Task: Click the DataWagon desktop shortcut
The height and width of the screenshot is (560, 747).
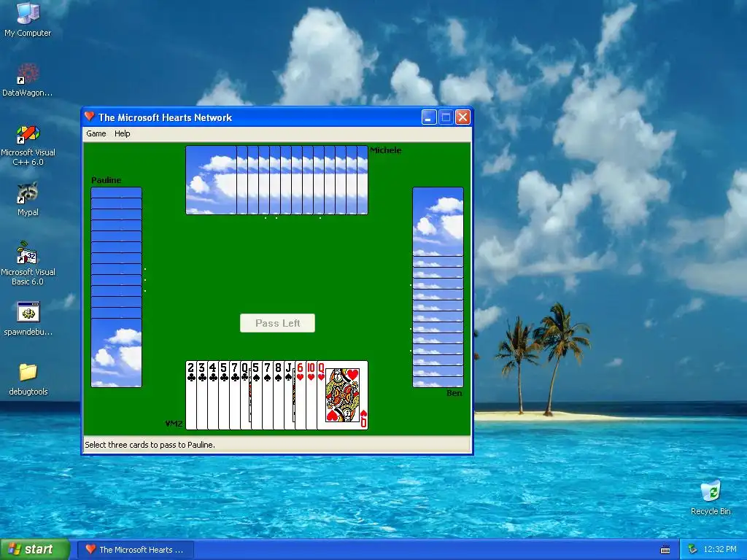Action: (x=28, y=80)
